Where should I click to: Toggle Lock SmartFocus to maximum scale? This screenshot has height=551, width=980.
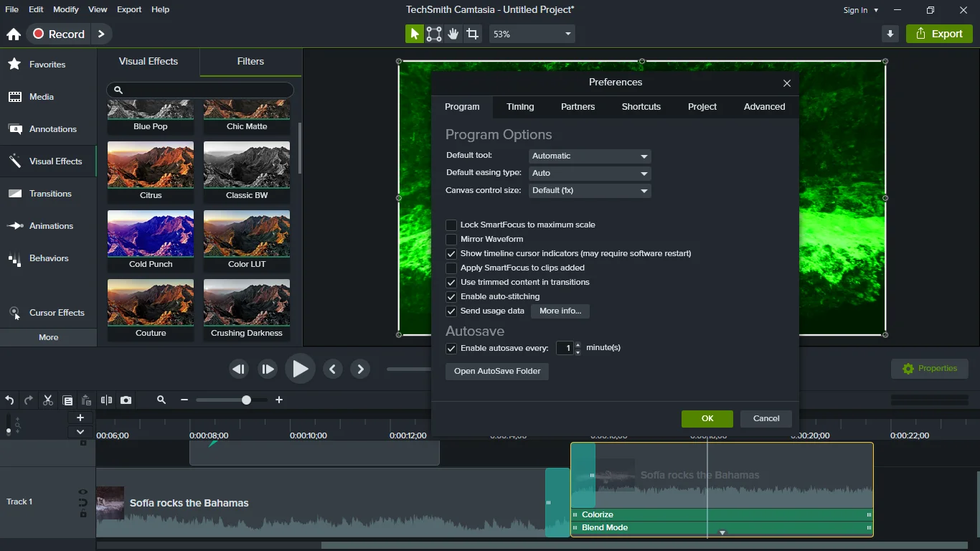451,225
